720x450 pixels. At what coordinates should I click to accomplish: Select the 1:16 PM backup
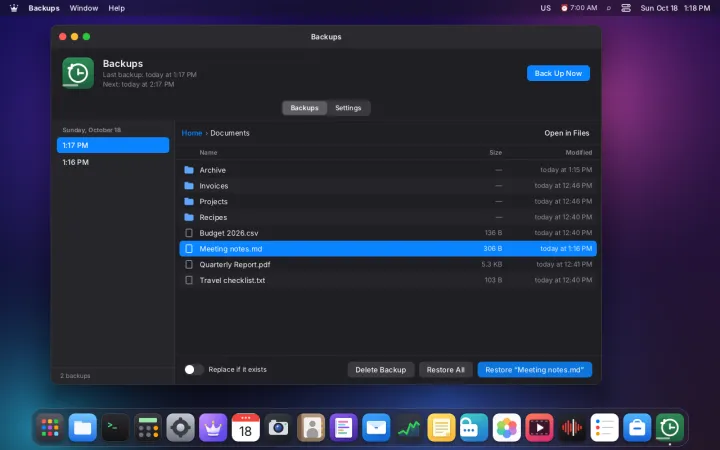pos(113,162)
